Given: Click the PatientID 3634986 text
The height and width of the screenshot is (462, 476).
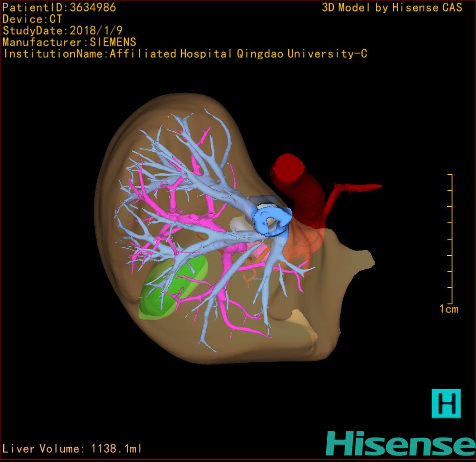Looking at the screenshot, I should click(59, 7).
